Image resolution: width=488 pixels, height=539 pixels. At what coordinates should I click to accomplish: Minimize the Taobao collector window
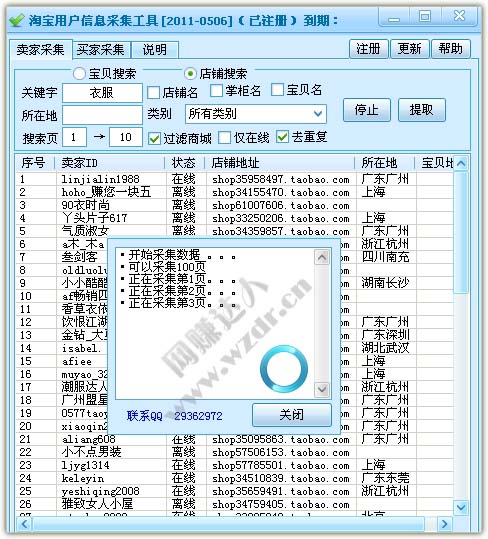[x=394, y=17]
